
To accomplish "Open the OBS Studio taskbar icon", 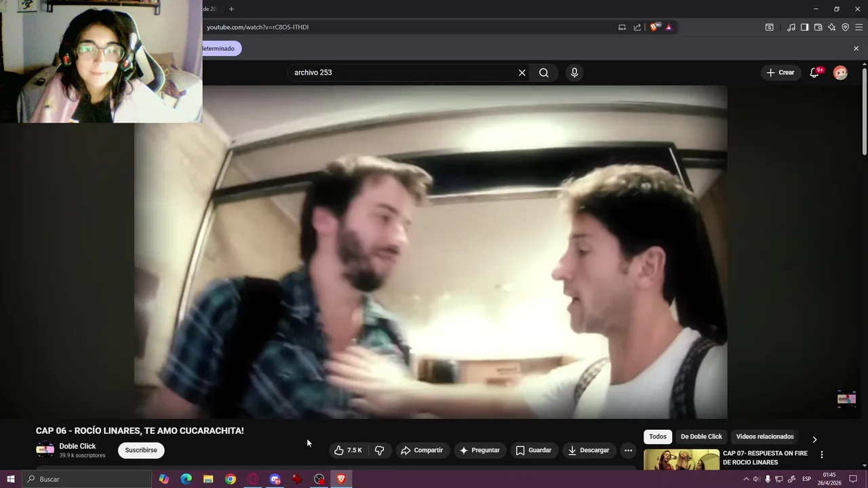I will [319, 479].
